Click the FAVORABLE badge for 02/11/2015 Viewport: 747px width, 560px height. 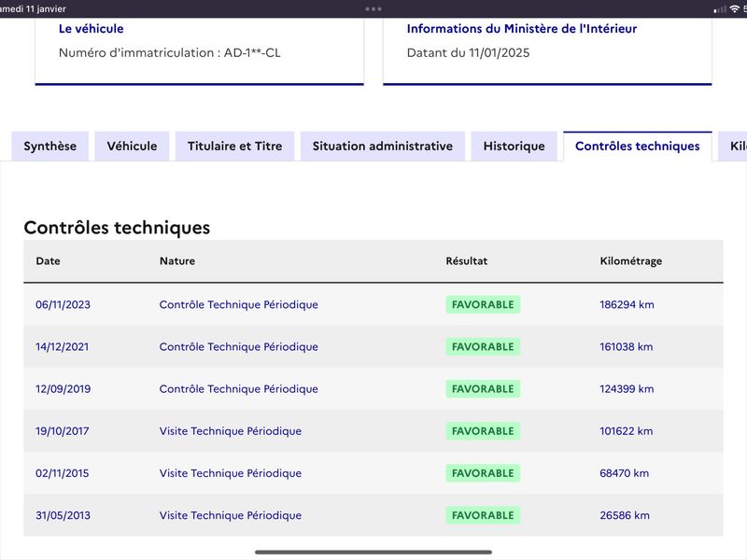point(483,473)
